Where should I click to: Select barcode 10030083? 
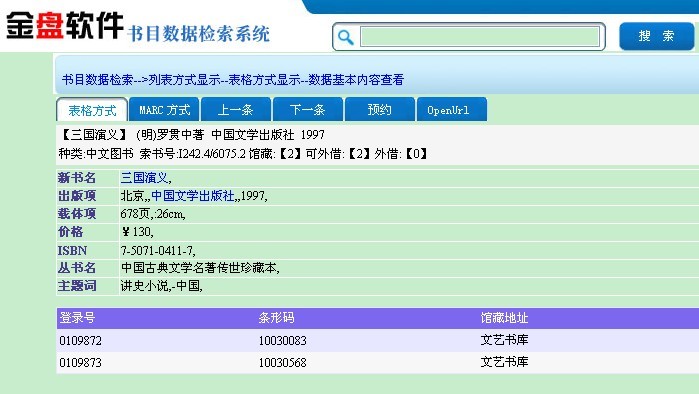pos(283,341)
